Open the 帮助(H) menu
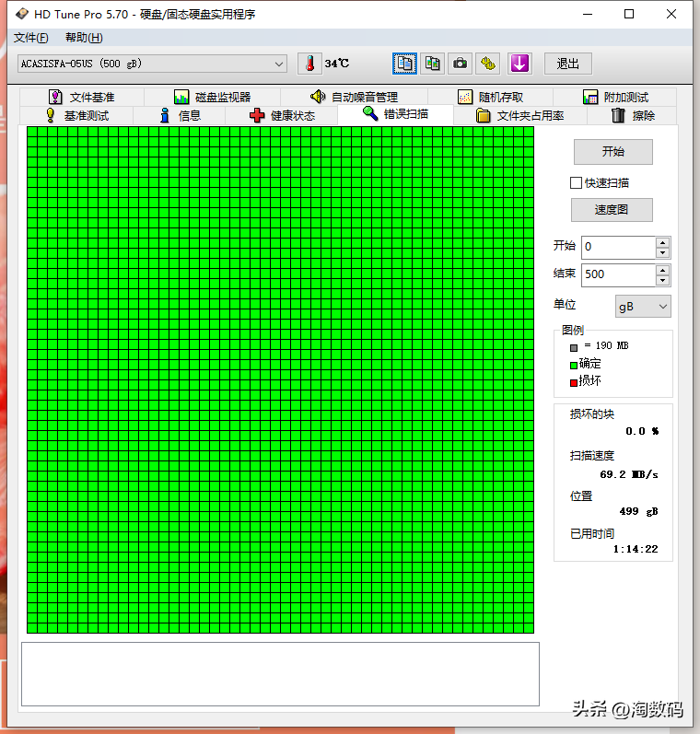The width and height of the screenshot is (700, 734). [84, 38]
